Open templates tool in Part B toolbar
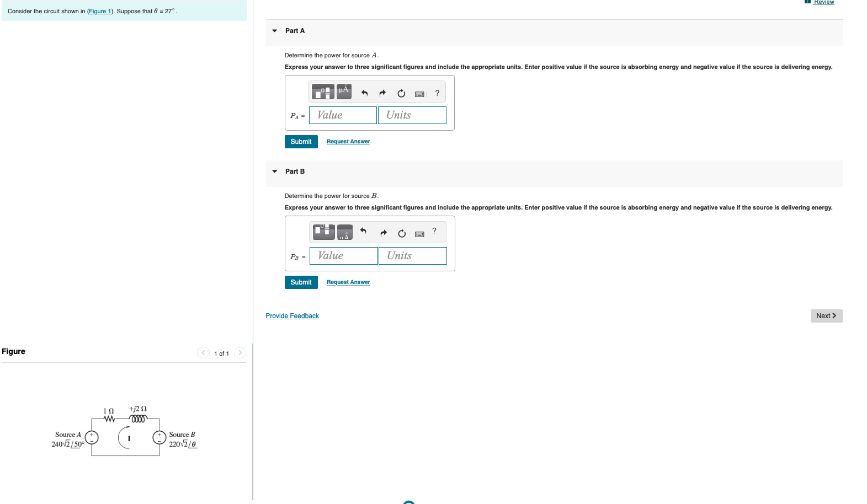Viewport: 867px width, 504px height. (x=323, y=232)
